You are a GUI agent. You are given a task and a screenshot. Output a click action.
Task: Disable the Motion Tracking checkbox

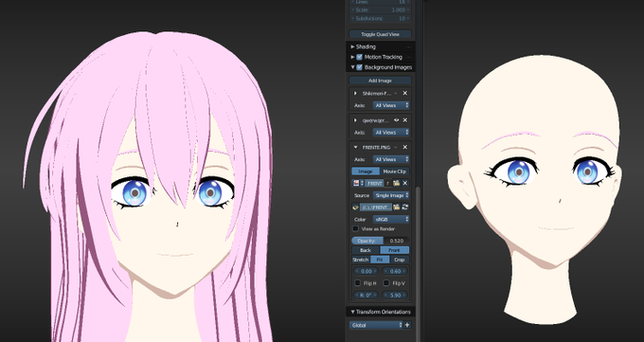(x=359, y=57)
